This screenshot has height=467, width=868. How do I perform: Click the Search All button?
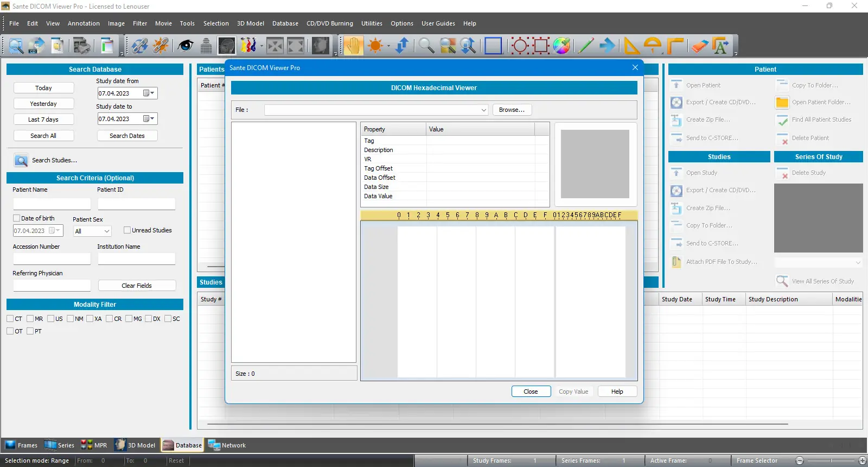coord(43,136)
